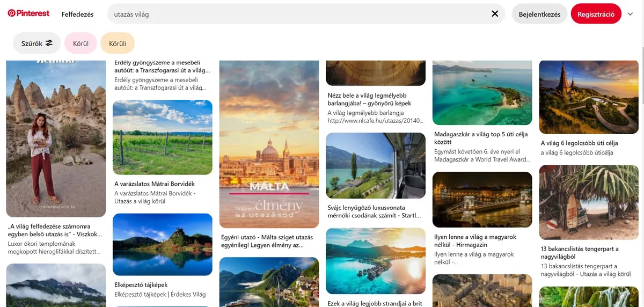Screen dimensions: 644x307
Task: Click the Bejelentkezés button
Action: tap(539, 14)
